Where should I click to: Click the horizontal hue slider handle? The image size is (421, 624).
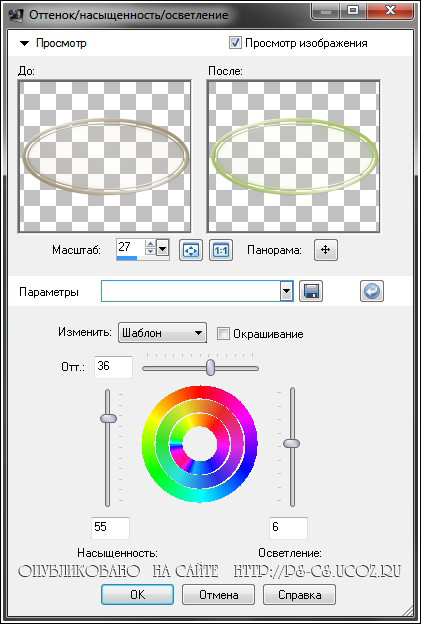210,367
